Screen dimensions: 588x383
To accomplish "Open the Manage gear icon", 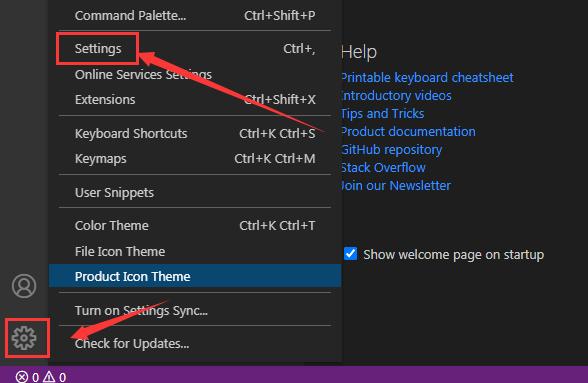I will (24, 338).
